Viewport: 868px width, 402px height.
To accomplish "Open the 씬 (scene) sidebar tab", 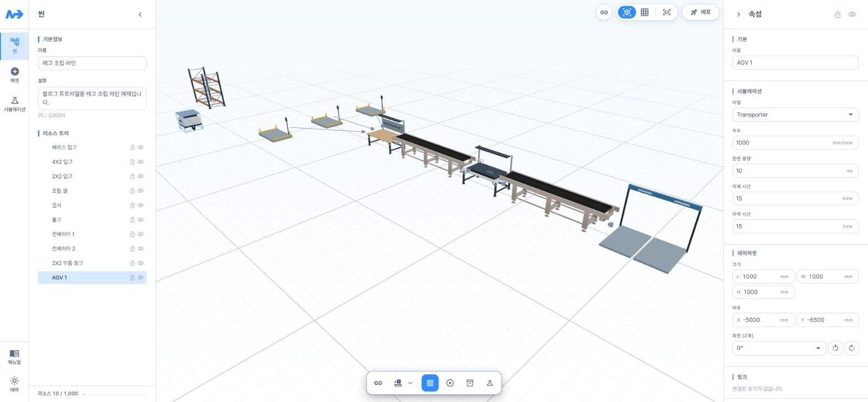I will (x=14, y=46).
